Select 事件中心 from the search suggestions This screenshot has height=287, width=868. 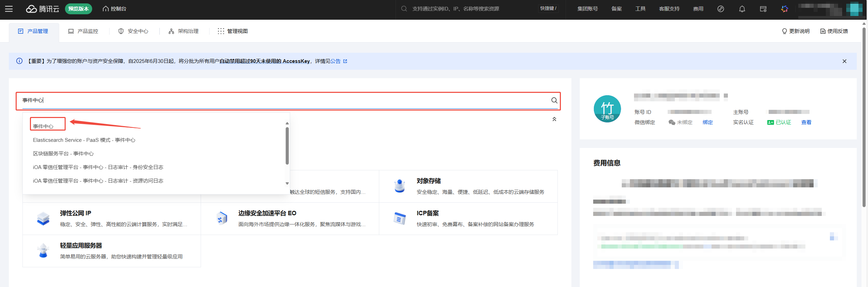(43, 126)
